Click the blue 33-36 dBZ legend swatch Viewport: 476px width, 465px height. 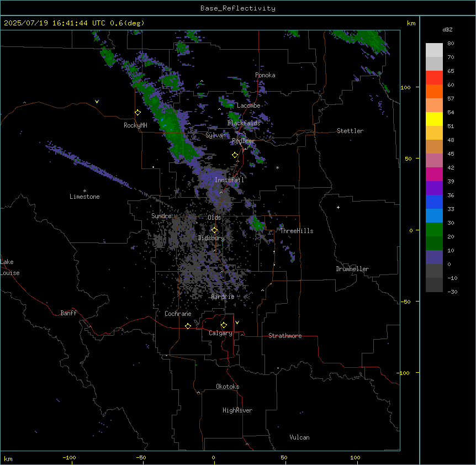[x=434, y=202]
